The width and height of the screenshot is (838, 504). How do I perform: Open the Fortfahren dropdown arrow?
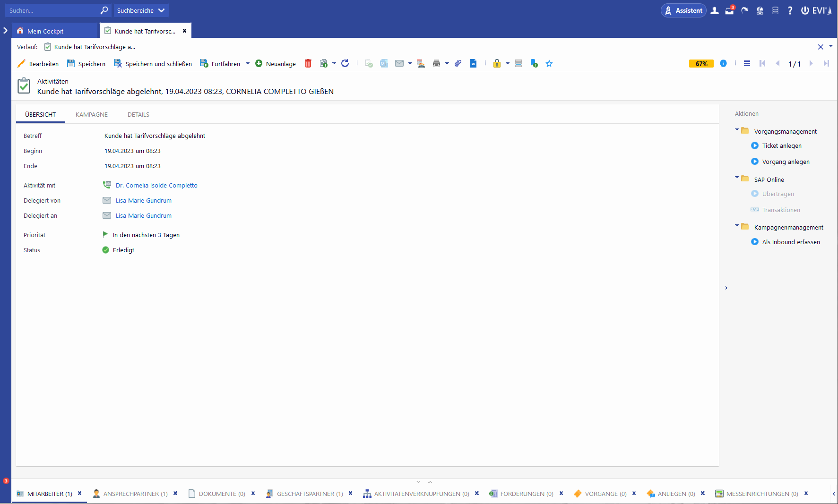coord(248,64)
